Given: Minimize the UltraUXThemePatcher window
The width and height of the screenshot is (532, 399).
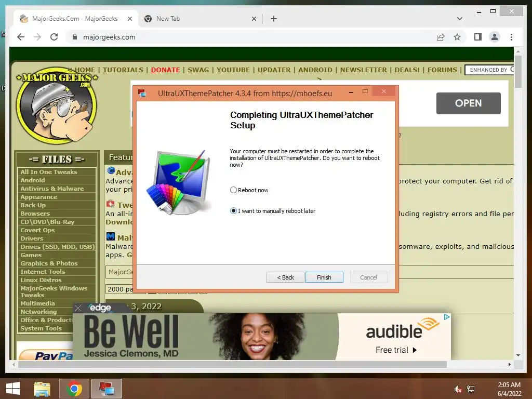Looking at the screenshot, I should click(x=351, y=91).
